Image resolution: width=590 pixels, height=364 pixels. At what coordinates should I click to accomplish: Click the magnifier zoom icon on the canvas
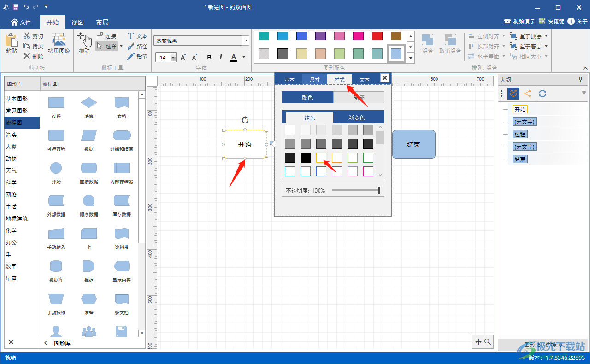pyautogui.click(x=487, y=342)
